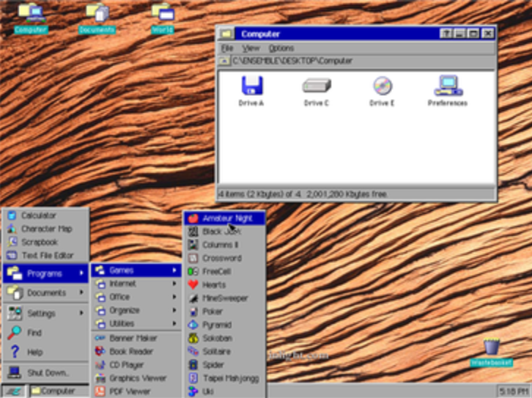532x398 pixels.
Task: Click the Pyramid game icon
Action: 193,325
